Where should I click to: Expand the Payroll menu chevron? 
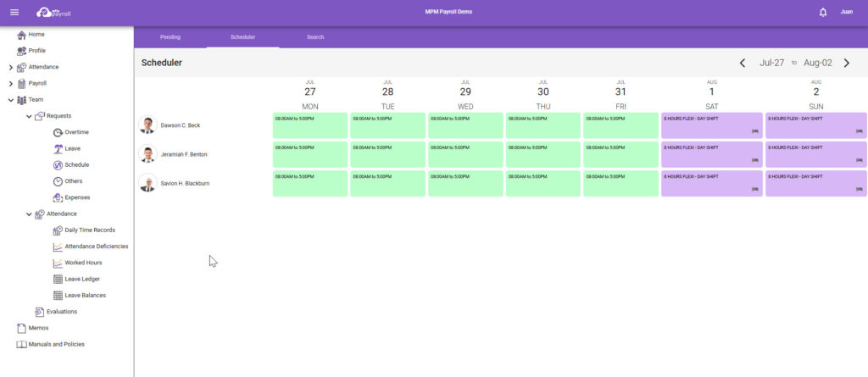[x=10, y=84]
